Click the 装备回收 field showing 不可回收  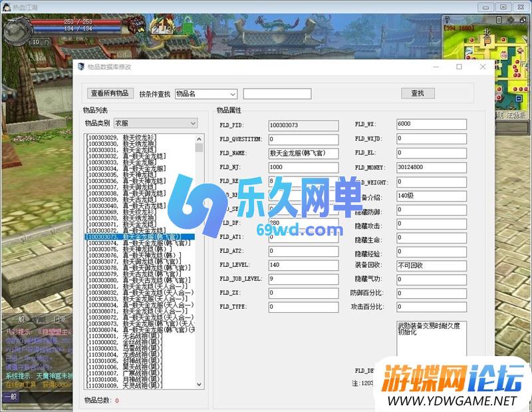(x=431, y=266)
